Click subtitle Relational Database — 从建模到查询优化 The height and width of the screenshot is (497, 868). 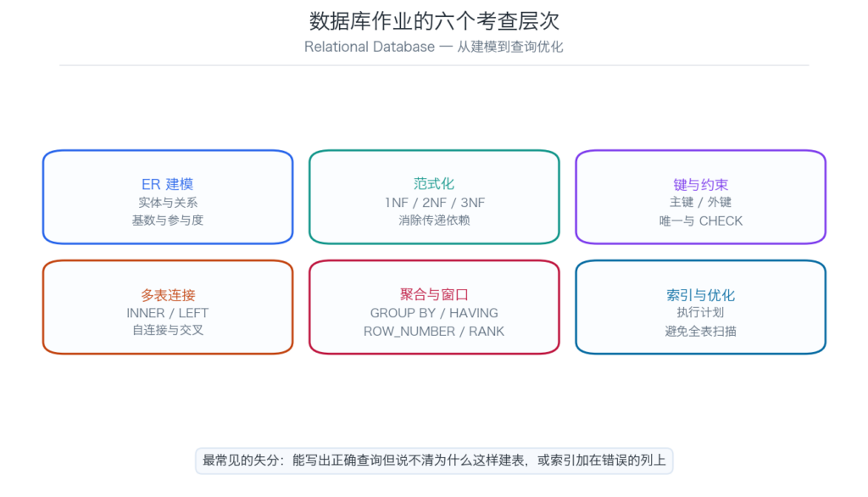point(433,47)
